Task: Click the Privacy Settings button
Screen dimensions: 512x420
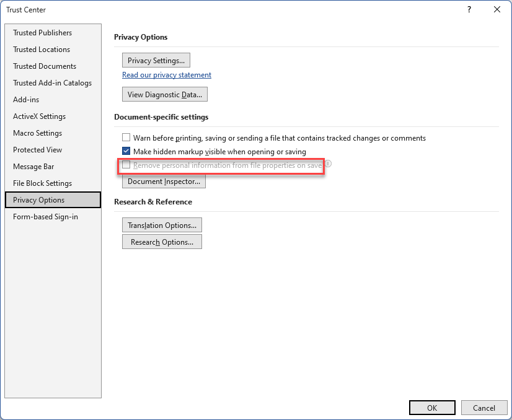Action: point(156,60)
